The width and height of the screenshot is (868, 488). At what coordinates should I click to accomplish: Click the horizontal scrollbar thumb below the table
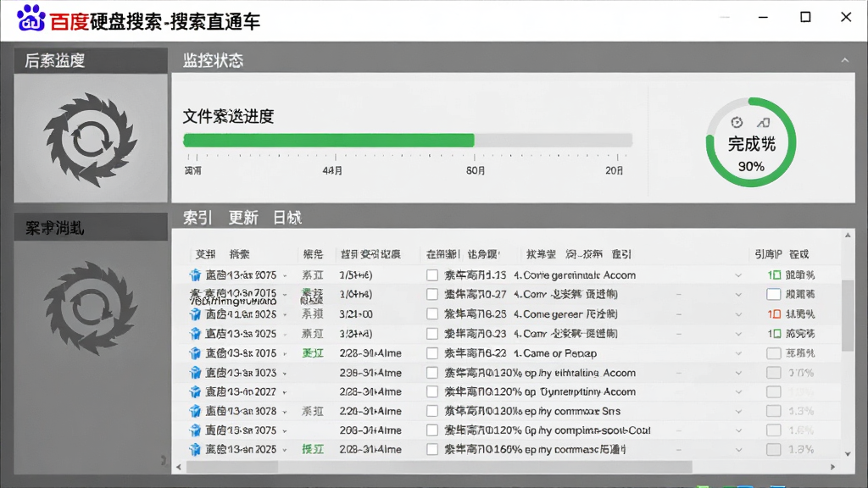[x=439, y=467]
